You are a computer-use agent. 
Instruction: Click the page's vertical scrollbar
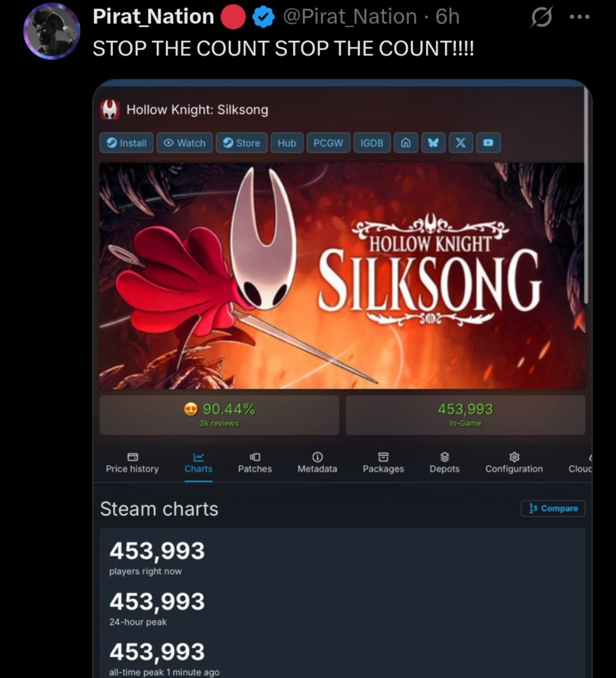(586, 195)
